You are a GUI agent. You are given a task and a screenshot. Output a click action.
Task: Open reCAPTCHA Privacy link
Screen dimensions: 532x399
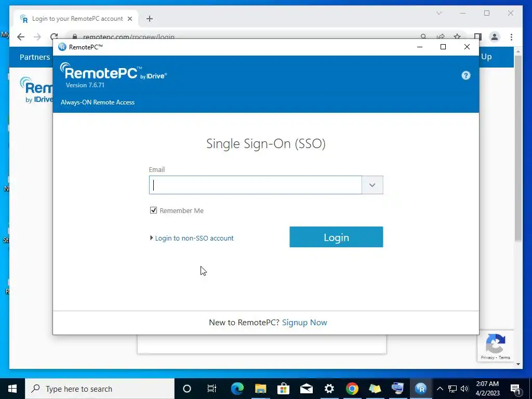[x=487, y=357]
